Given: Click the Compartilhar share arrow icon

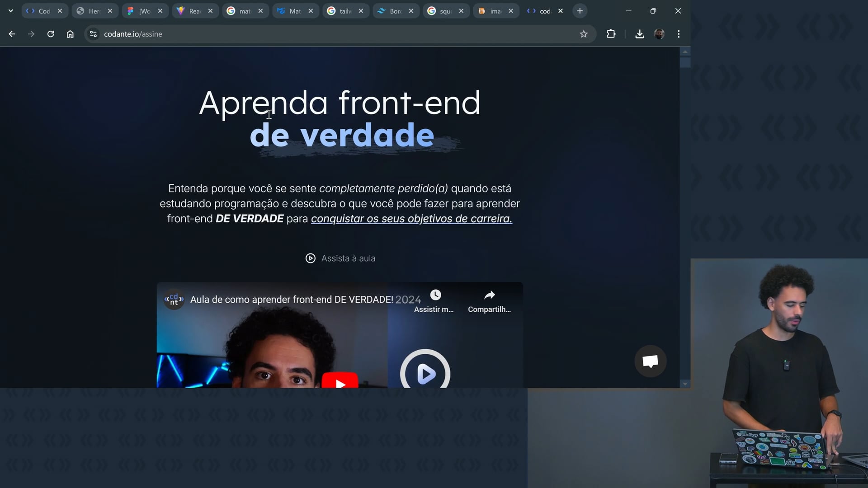Looking at the screenshot, I should coord(489,296).
